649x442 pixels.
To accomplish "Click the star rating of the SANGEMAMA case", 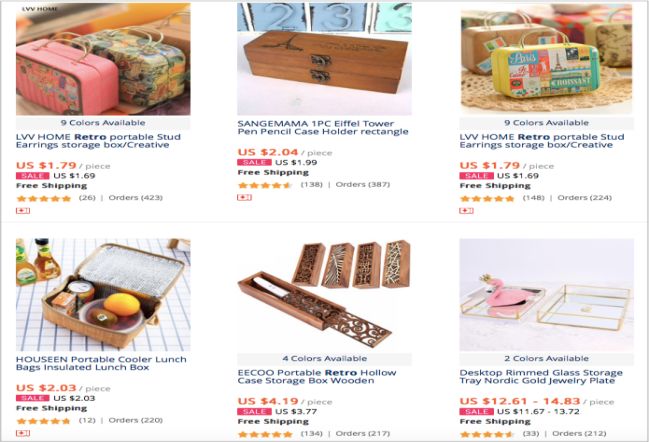I will (265, 185).
